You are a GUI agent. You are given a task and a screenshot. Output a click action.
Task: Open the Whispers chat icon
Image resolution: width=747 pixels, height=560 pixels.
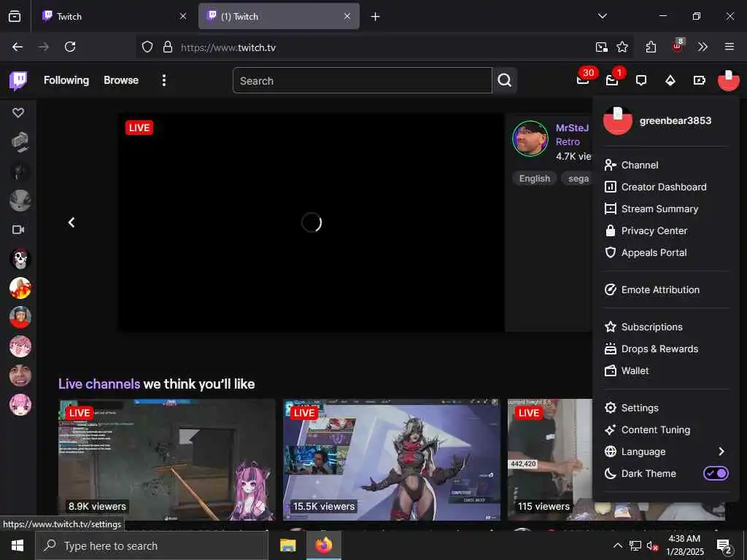coord(641,80)
